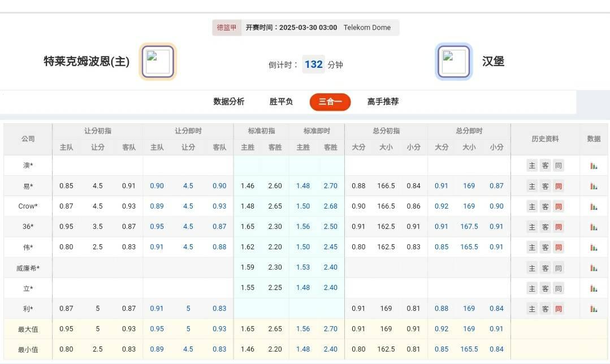Click red 同 button in 易* row

558,187
